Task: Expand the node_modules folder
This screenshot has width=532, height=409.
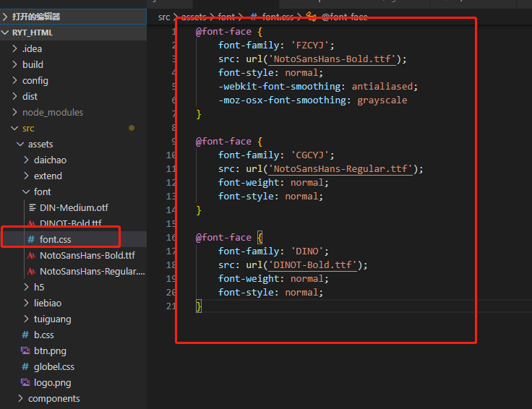Action: pyautogui.click(x=14, y=112)
